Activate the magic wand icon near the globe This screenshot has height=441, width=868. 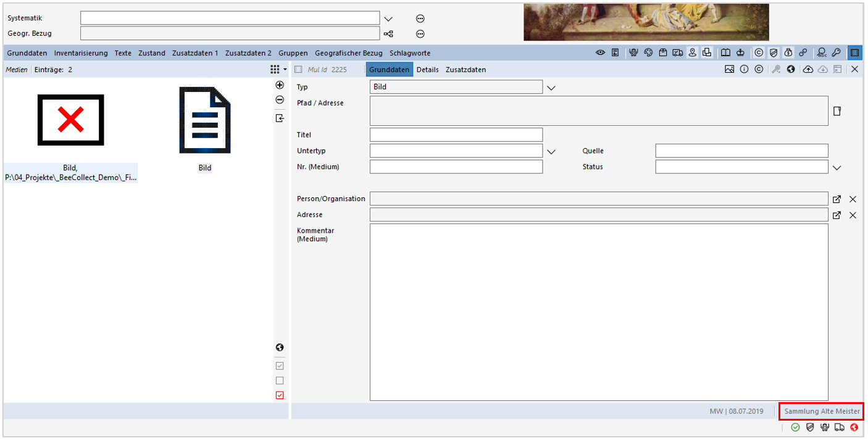click(x=776, y=70)
